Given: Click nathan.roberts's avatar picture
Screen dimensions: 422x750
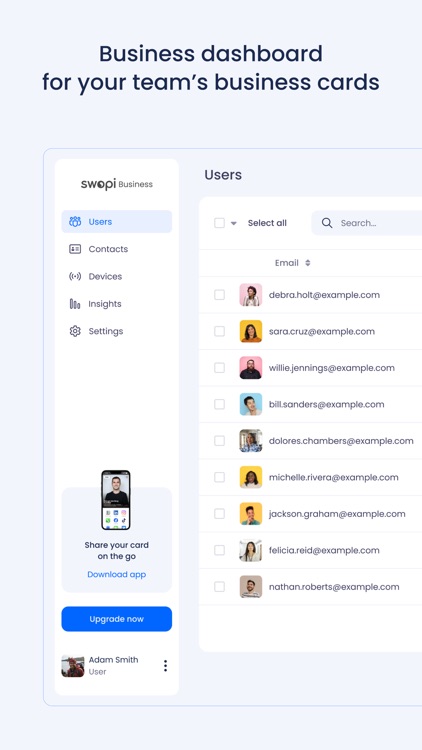Looking at the screenshot, I should pos(251,586).
